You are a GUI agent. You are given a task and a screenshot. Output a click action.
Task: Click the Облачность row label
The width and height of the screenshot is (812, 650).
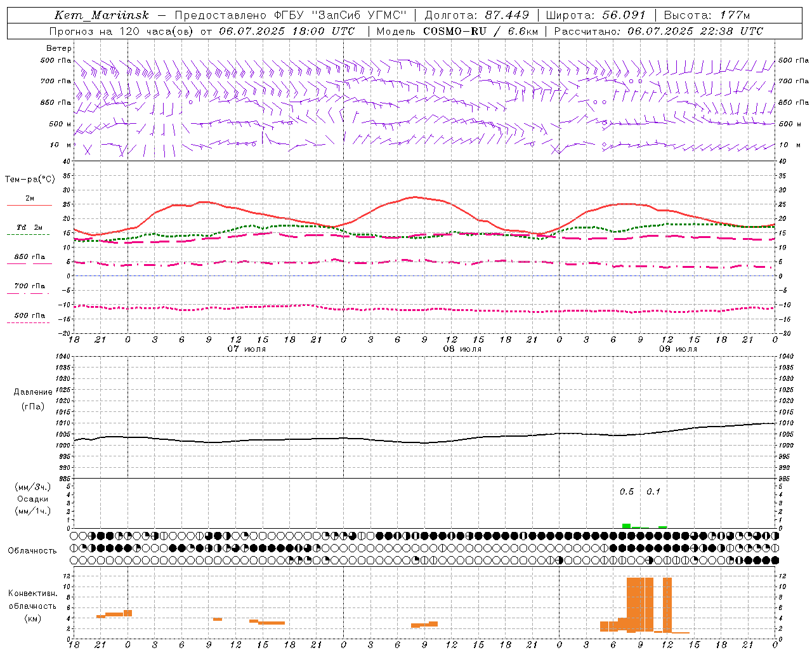coord(32,550)
